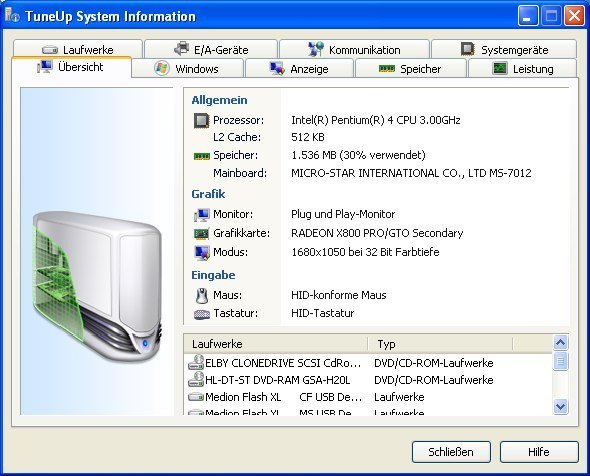Image resolution: width=590 pixels, height=476 pixels.
Task: Select the Übersicht tab
Action: [x=71, y=67]
